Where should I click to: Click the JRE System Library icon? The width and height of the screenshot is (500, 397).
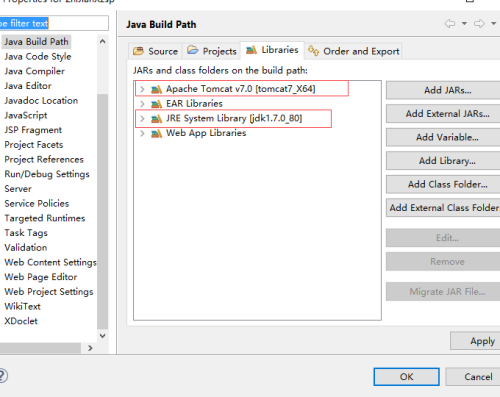coord(156,118)
